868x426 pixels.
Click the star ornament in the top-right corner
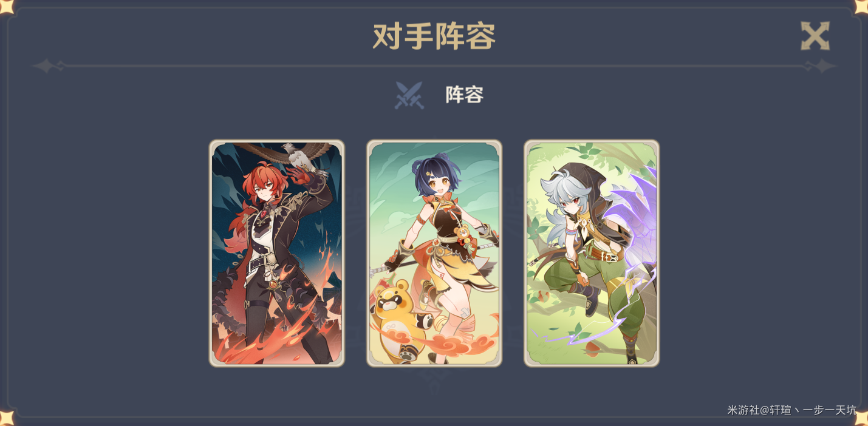coord(861,5)
